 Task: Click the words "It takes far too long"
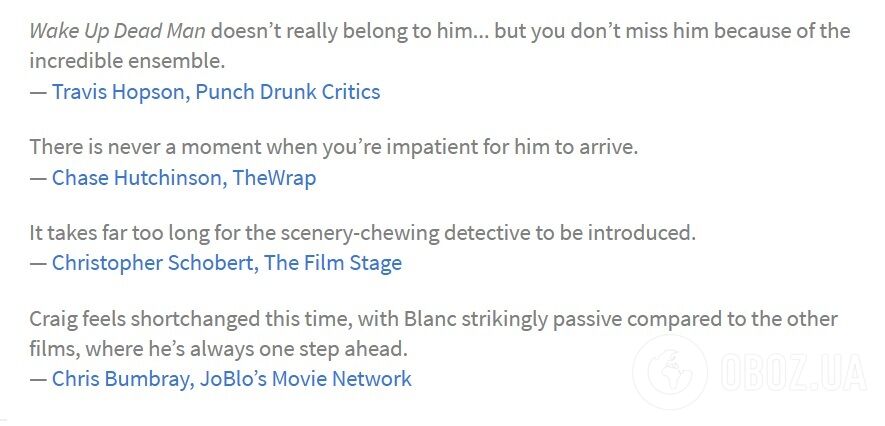[107, 233]
